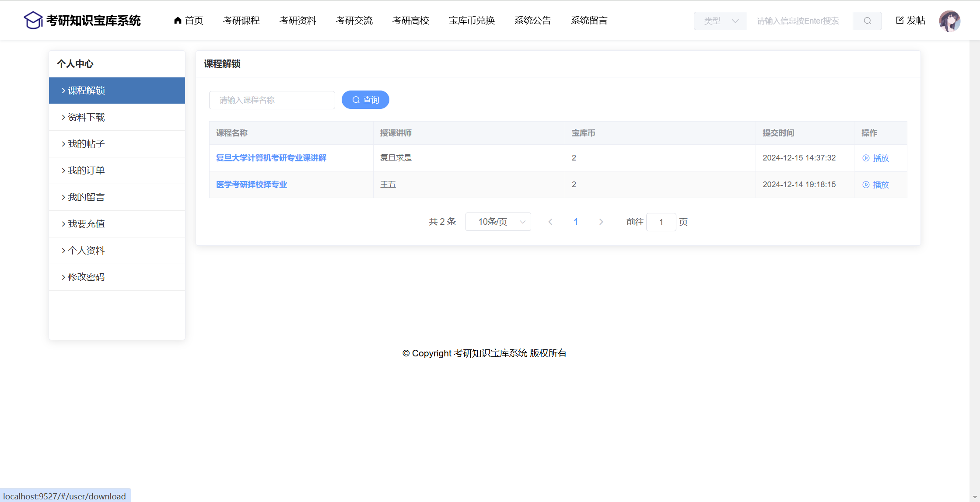Click the home icon beside 首页

pos(178,21)
